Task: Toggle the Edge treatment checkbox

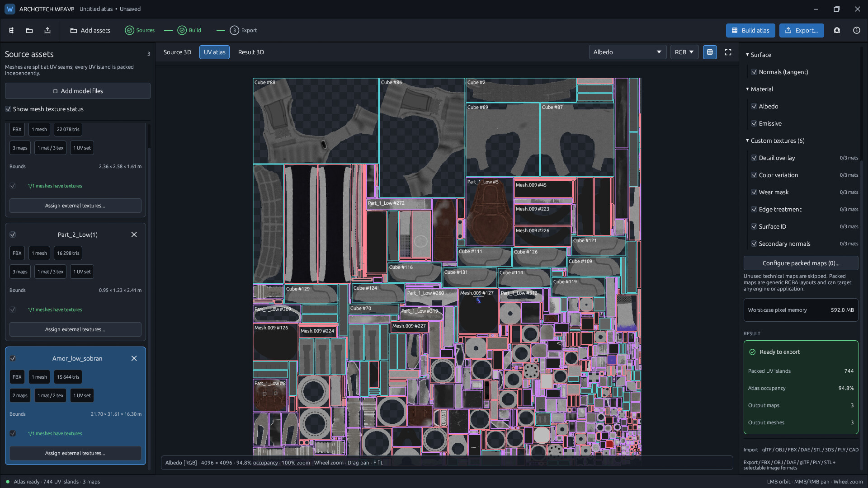Action: click(754, 209)
